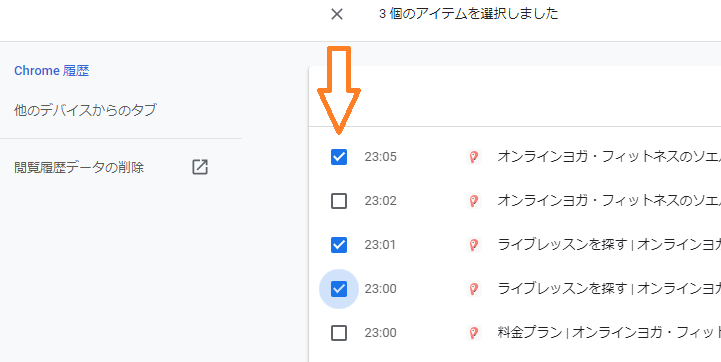721x362 pixels.
Task: Click the favicon of the 23:05 entry
Action: (x=473, y=157)
